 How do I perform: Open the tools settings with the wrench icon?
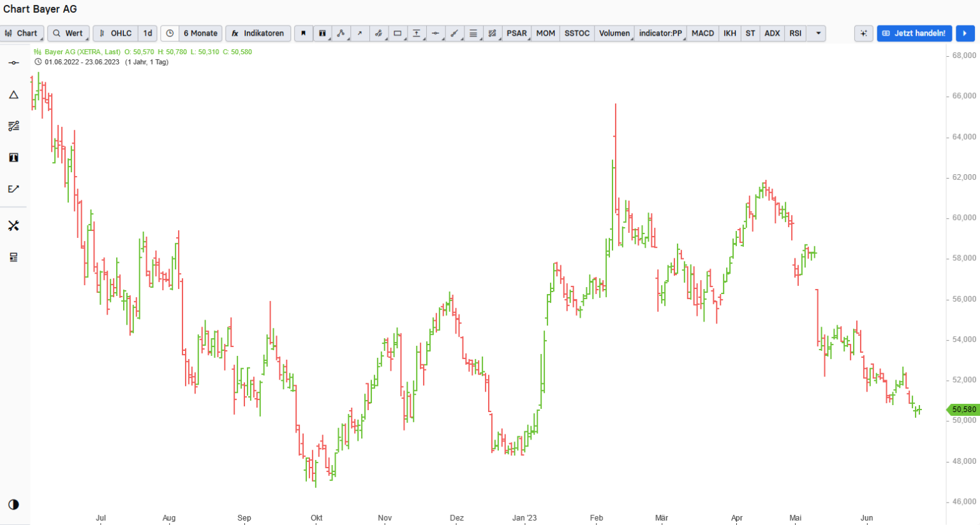tap(13, 225)
